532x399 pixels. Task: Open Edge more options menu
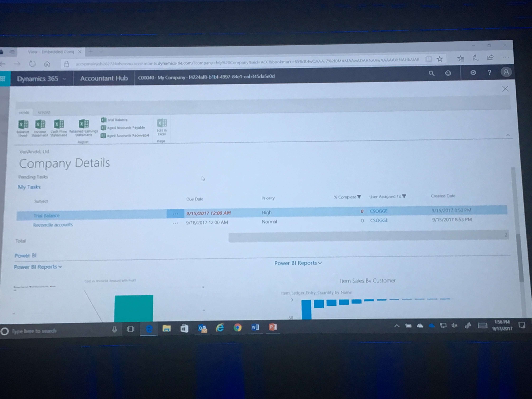tap(505, 57)
